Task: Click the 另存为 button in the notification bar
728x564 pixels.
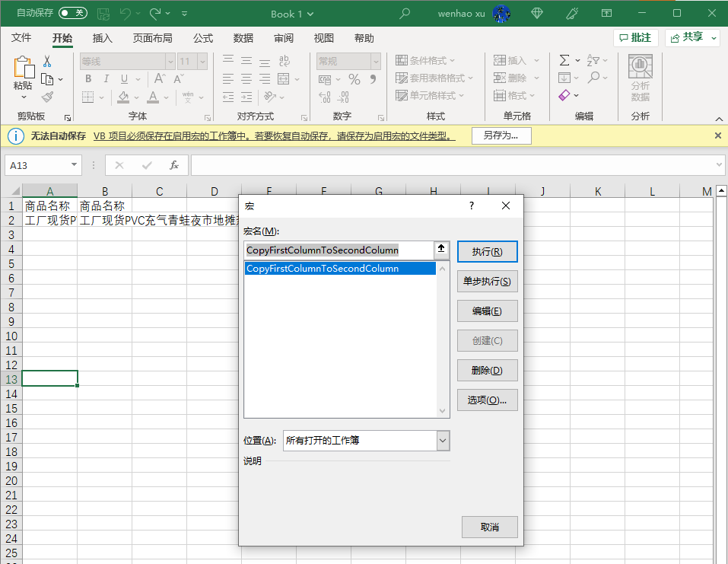Action: click(x=501, y=135)
